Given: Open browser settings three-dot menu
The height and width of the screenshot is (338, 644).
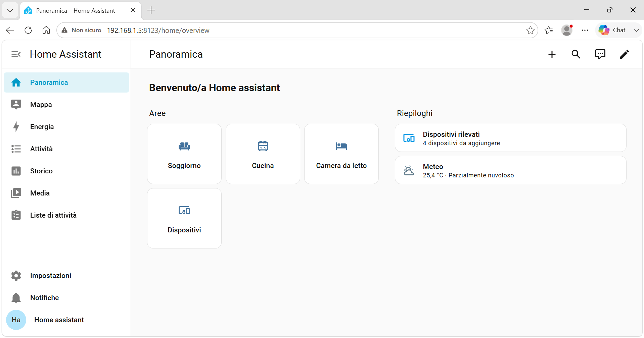Looking at the screenshot, I should [x=585, y=30].
